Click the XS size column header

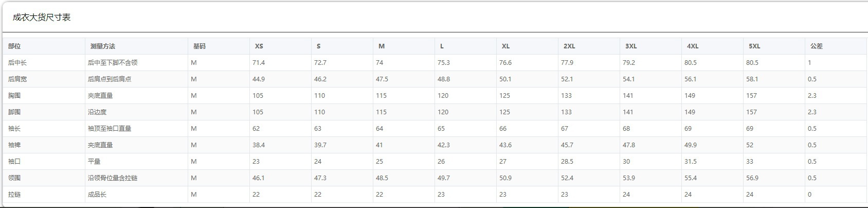(x=259, y=46)
